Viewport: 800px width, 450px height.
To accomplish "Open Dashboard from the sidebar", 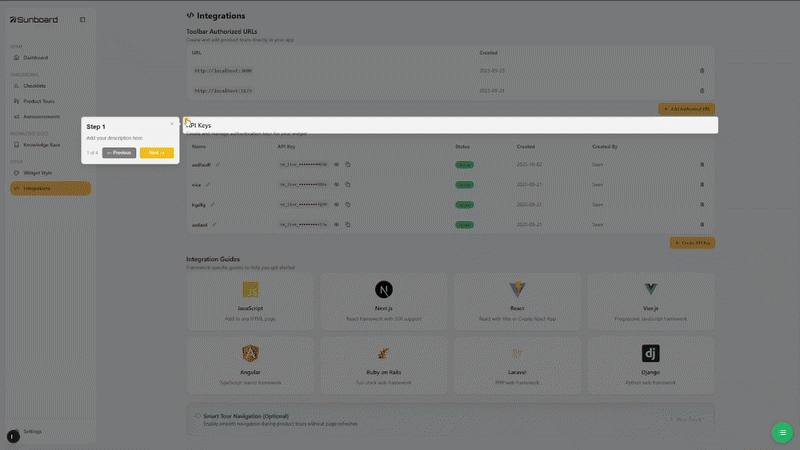I will click(x=41, y=58).
